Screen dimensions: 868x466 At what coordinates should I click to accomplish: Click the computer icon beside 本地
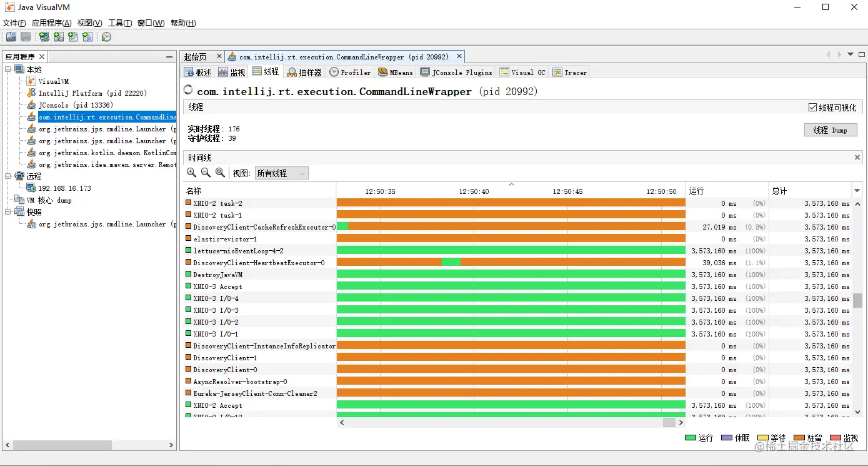click(x=19, y=69)
